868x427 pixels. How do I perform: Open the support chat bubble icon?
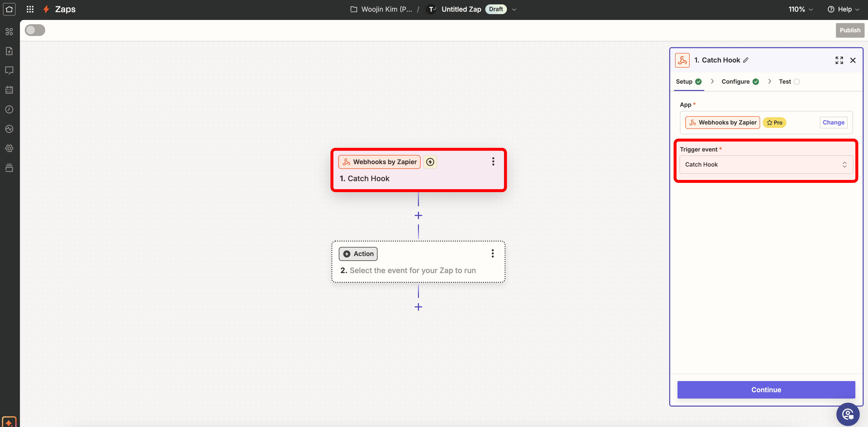coord(847,414)
